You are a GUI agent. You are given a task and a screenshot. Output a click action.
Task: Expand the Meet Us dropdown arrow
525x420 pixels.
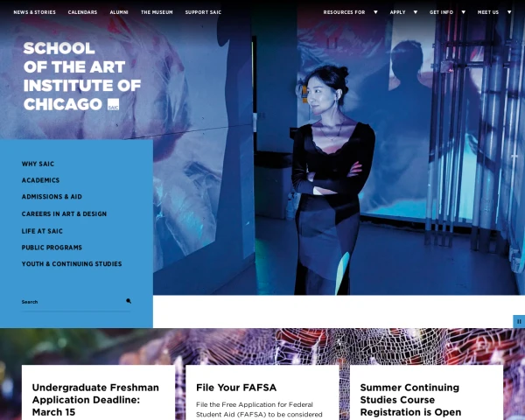pos(509,12)
